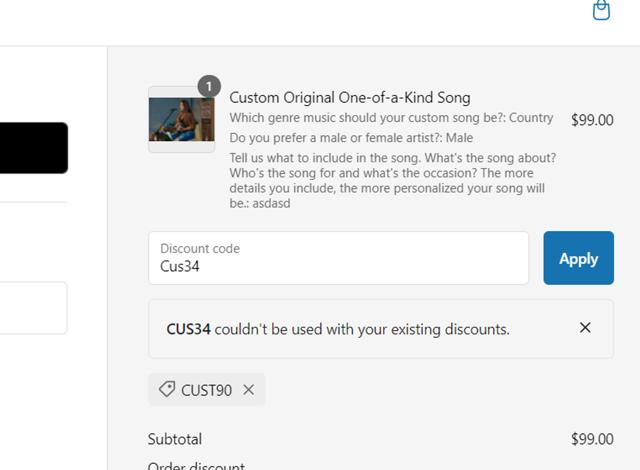Click the quantity badge on product image
The width and height of the screenshot is (640, 470).
(208, 86)
